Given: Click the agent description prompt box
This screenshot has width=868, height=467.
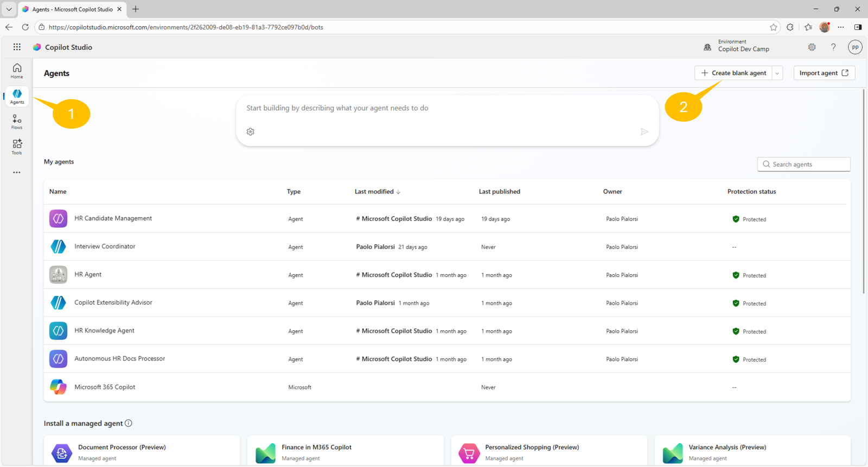Looking at the screenshot, I should click(x=447, y=121).
